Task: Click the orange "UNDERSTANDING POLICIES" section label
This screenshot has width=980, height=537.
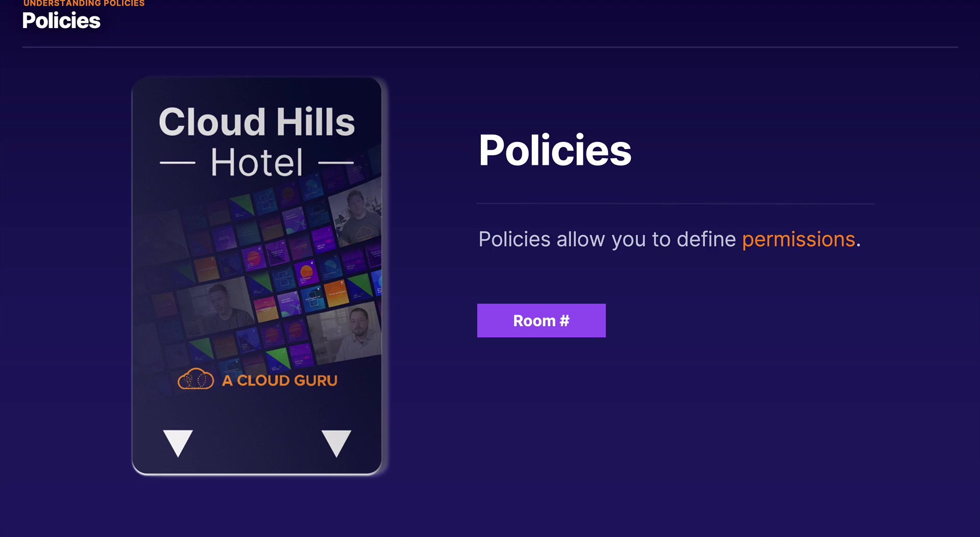Action: (x=84, y=4)
